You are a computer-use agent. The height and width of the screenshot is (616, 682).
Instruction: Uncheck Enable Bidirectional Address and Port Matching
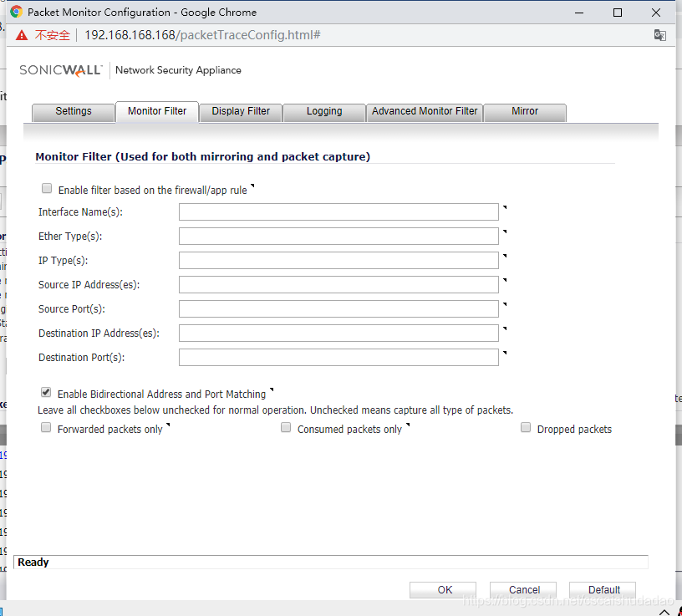click(x=46, y=392)
